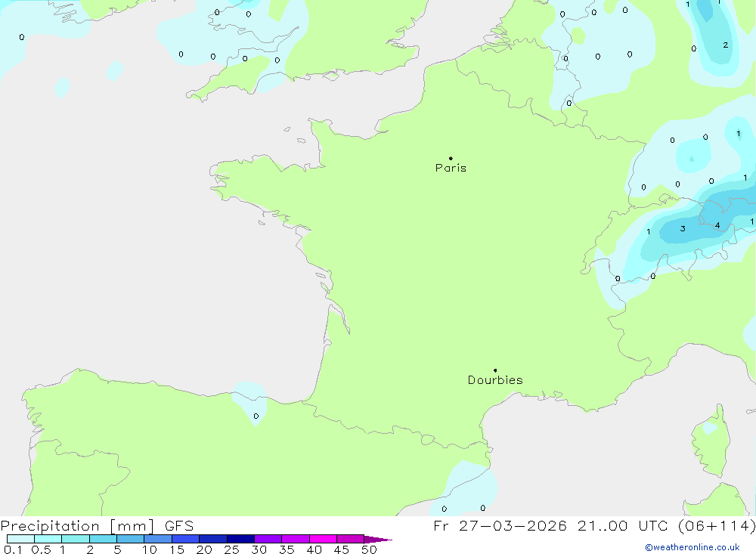756x554 pixels.
Task: Click the precipitation value '2' in the top right
Action: (726, 45)
